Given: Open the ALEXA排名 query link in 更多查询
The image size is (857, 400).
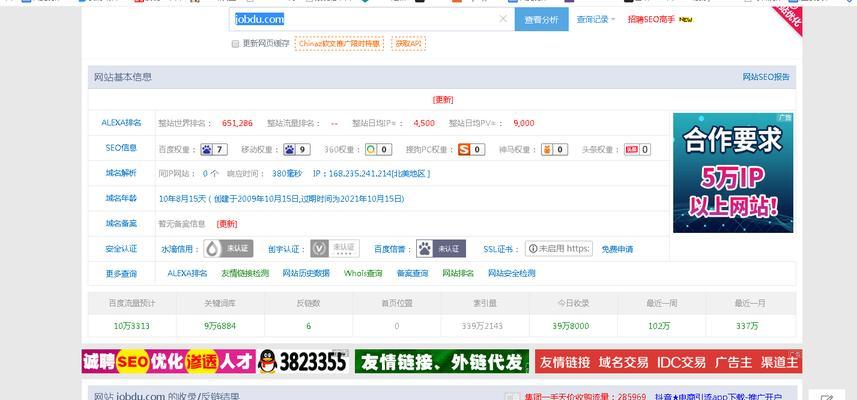Looking at the screenshot, I should point(187,273).
